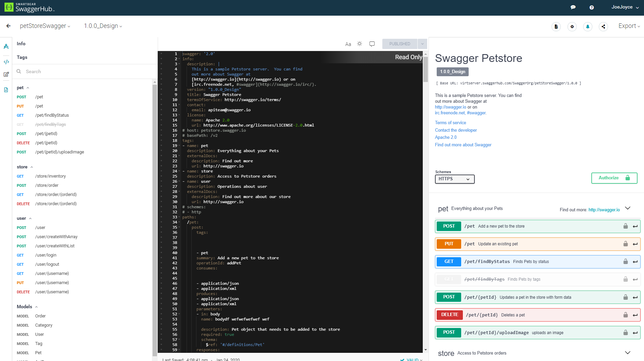The height and width of the screenshot is (361, 644).
Task: Select the code editor view icon
Action: pyautogui.click(x=6, y=62)
